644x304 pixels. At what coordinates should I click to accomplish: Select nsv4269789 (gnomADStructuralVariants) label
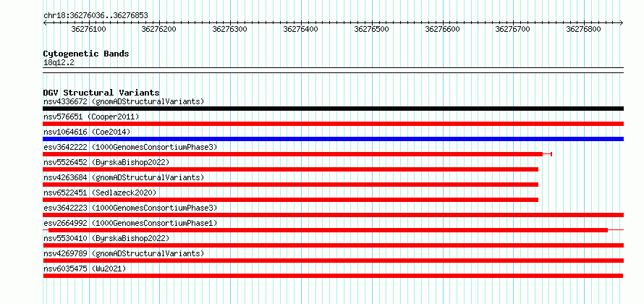click(x=124, y=253)
